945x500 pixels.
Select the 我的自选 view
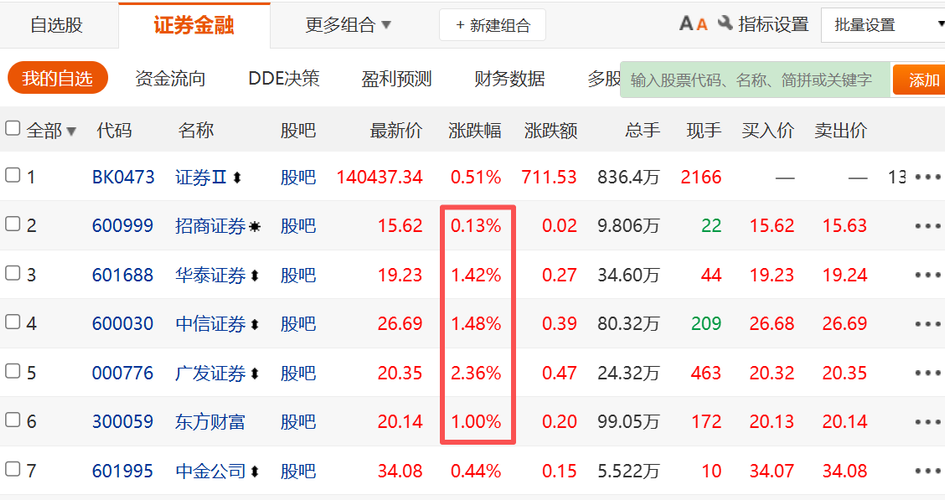(57, 78)
